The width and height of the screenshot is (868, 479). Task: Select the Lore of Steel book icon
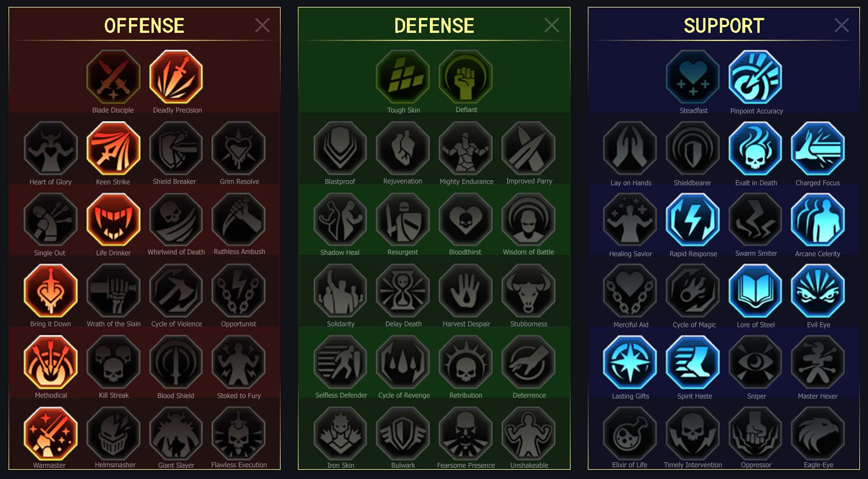(x=755, y=291)
